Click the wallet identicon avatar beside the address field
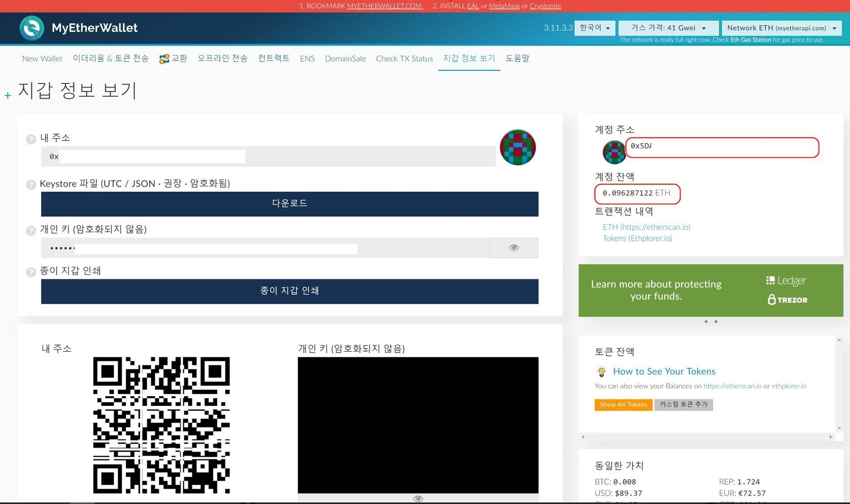This screenshot has height=504, width=850. 518,146
